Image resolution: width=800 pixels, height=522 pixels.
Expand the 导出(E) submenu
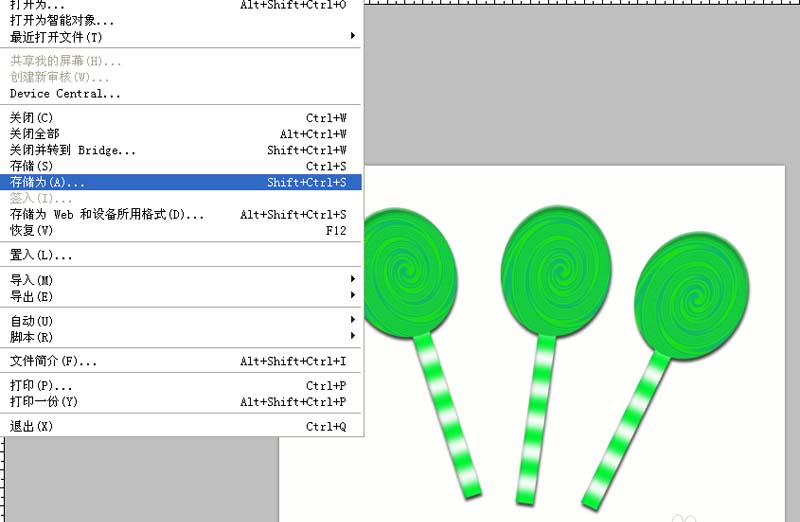click(x=181, y=296)
